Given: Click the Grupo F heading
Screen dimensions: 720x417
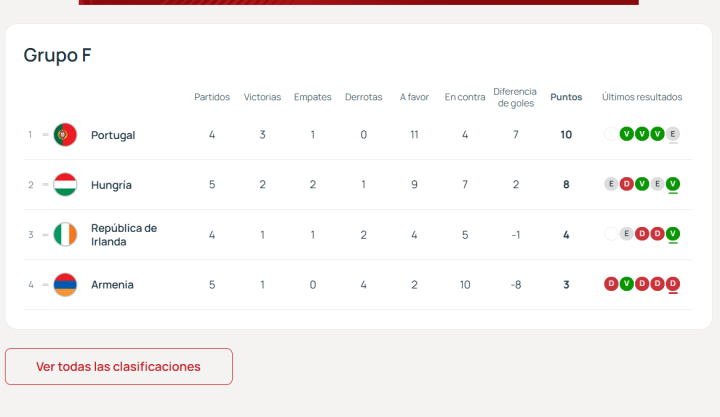Looking at the screenshot, I should coord(58,56).
